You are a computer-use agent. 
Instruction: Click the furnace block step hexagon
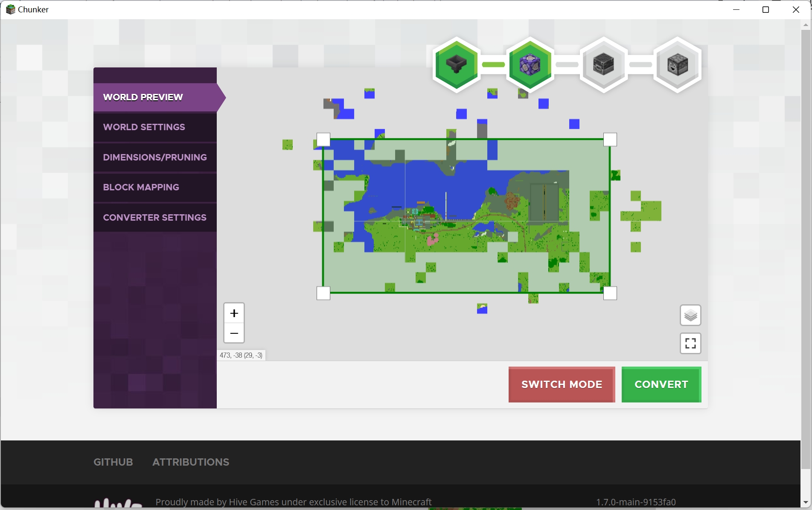point(678,64)
